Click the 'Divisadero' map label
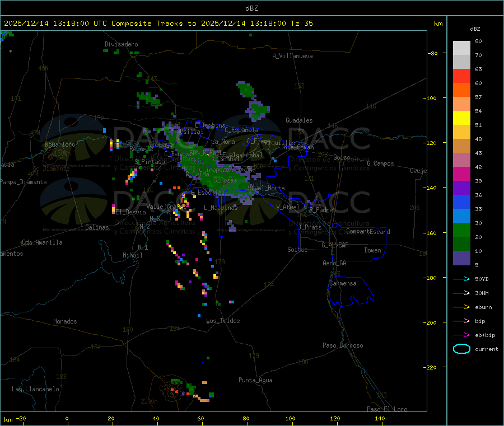This screenshot has height=426, width=504. pos(121,44)
